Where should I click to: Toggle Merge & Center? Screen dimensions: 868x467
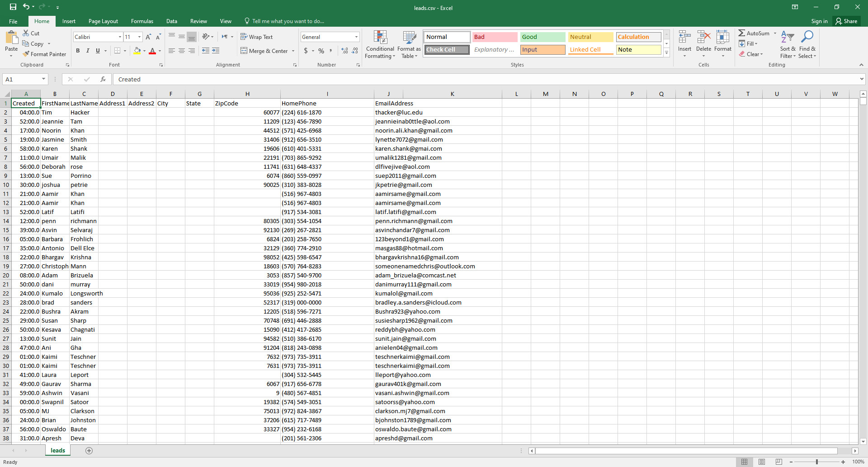click(264, 51)
